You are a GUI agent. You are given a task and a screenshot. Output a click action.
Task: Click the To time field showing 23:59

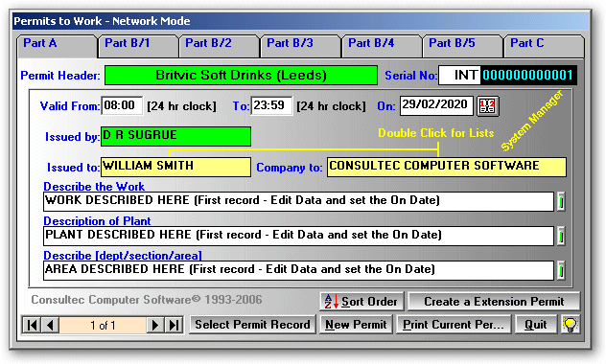[x=271, y=105]
